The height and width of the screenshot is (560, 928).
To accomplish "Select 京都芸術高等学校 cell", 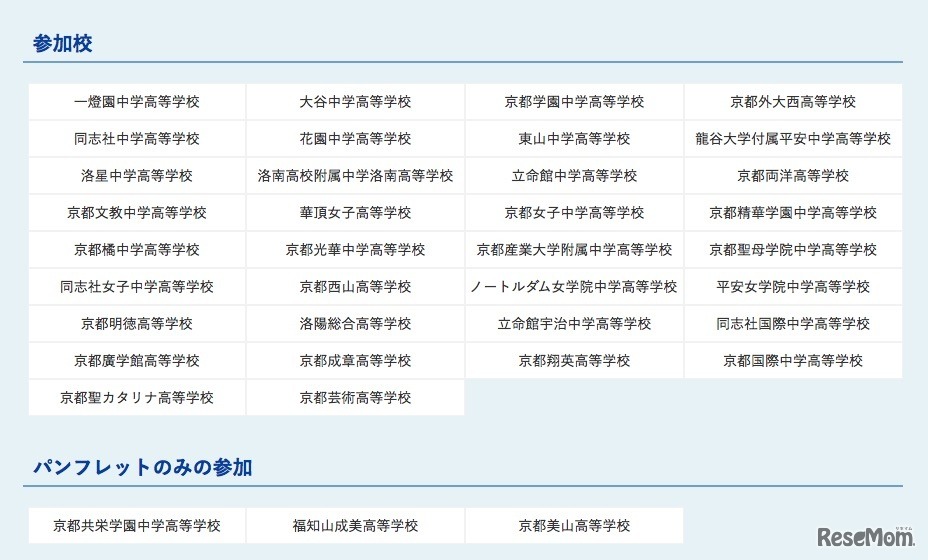I will pyautogui.click(x=355, y=398).
